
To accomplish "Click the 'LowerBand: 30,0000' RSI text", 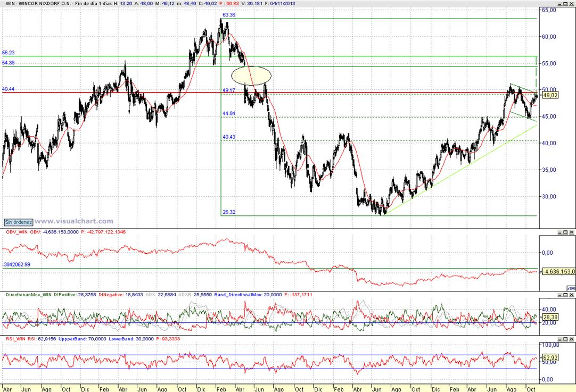I will point(131,339).
